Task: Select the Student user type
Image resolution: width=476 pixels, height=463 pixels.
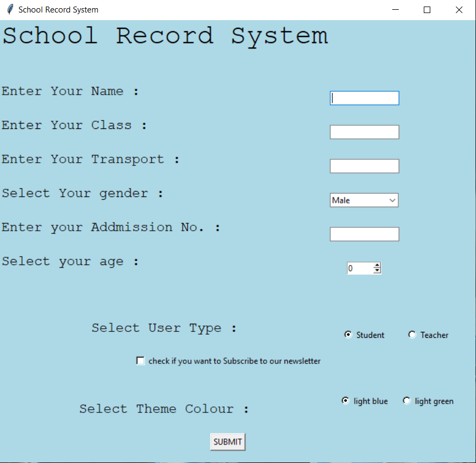Action: point(348,335)
